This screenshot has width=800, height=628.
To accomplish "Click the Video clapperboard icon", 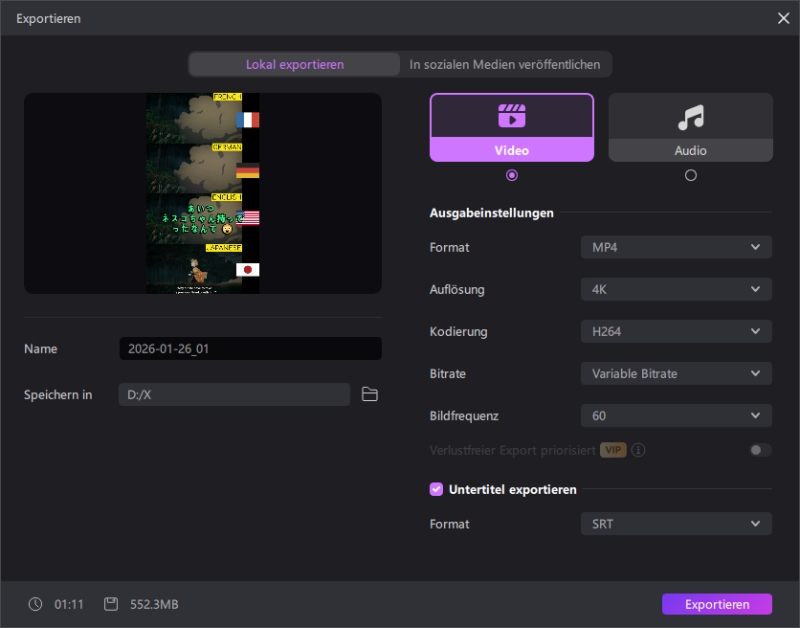I will [512, 116].
